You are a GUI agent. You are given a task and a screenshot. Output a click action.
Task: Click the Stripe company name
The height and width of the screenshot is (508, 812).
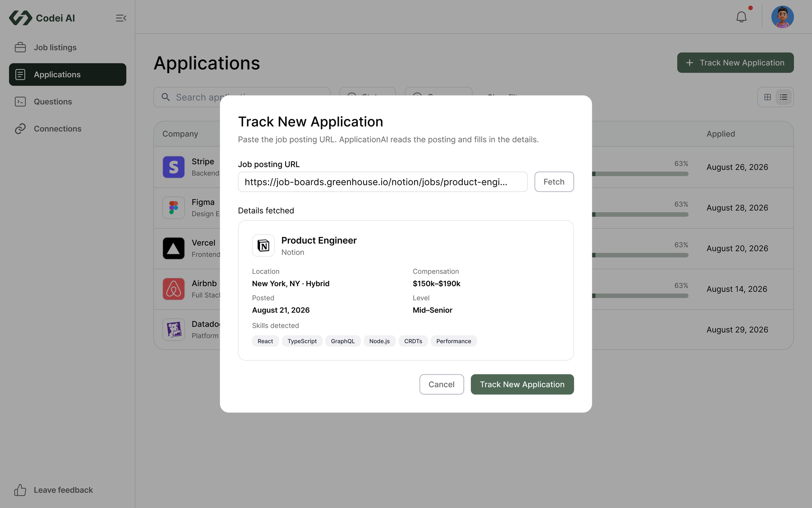203,161
